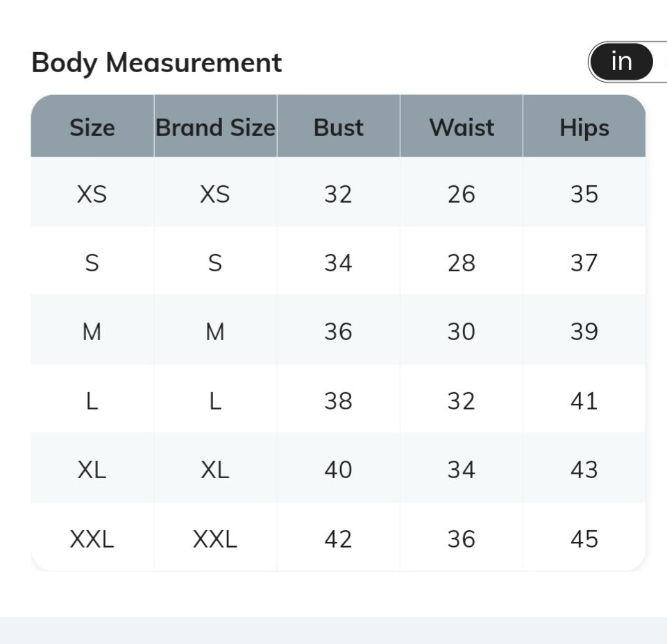Screen dimensions: 667x644
Task: Click hips value 41 in L row
Action: click(584, 400)
